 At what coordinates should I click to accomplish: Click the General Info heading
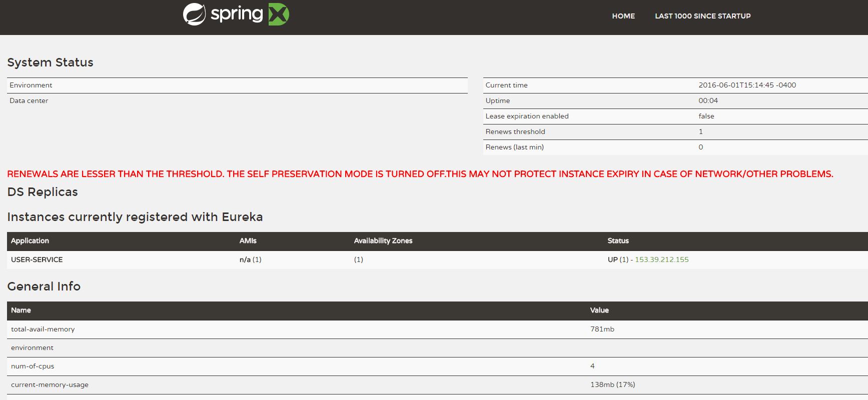click(x=44, y=286)
